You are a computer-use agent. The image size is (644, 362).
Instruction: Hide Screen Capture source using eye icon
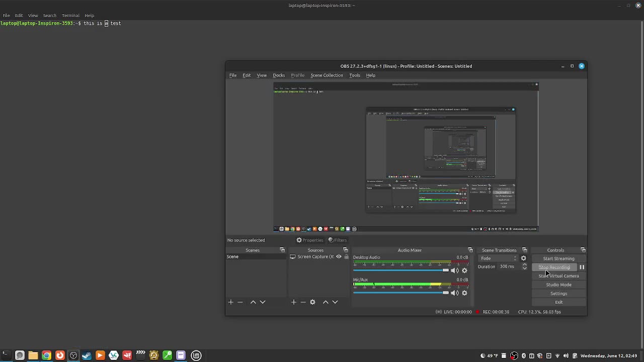(x=339, y=257)
